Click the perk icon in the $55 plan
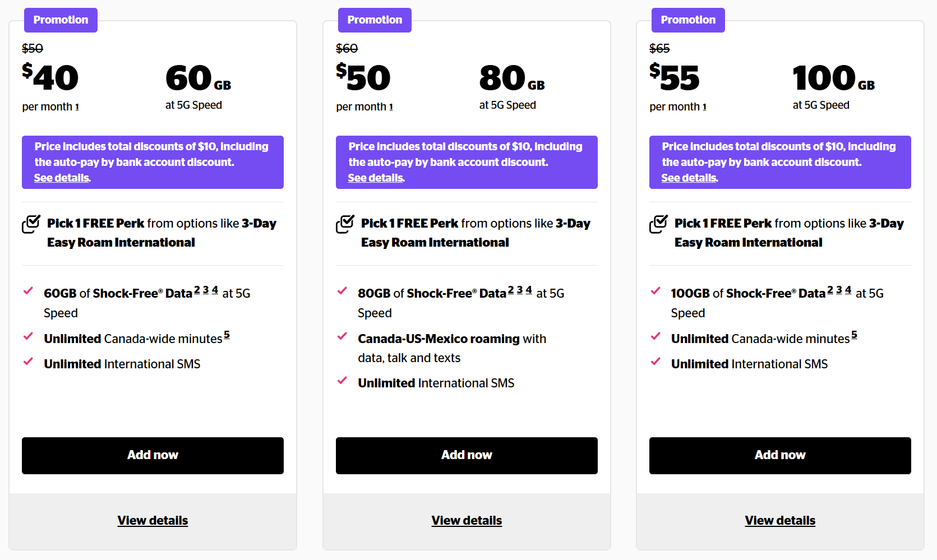 (x=659, y=224)
